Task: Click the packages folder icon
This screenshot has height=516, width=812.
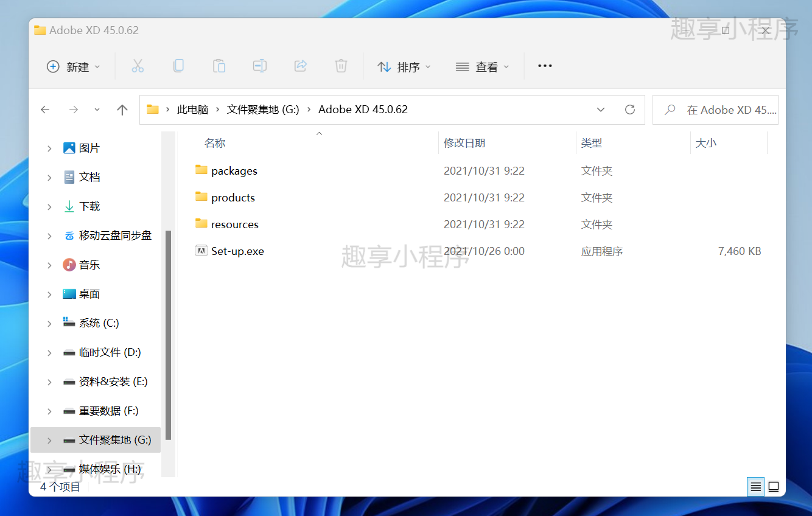Action: pyautogui.click(x=201, y=170)
